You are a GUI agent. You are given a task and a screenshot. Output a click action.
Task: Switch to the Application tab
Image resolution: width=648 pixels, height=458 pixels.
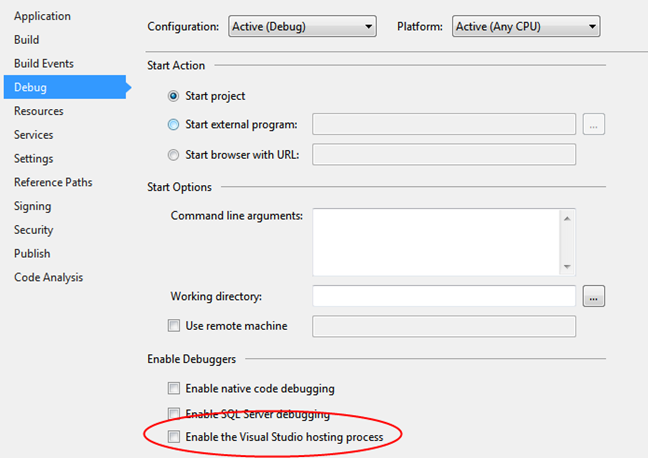(42, 16)
